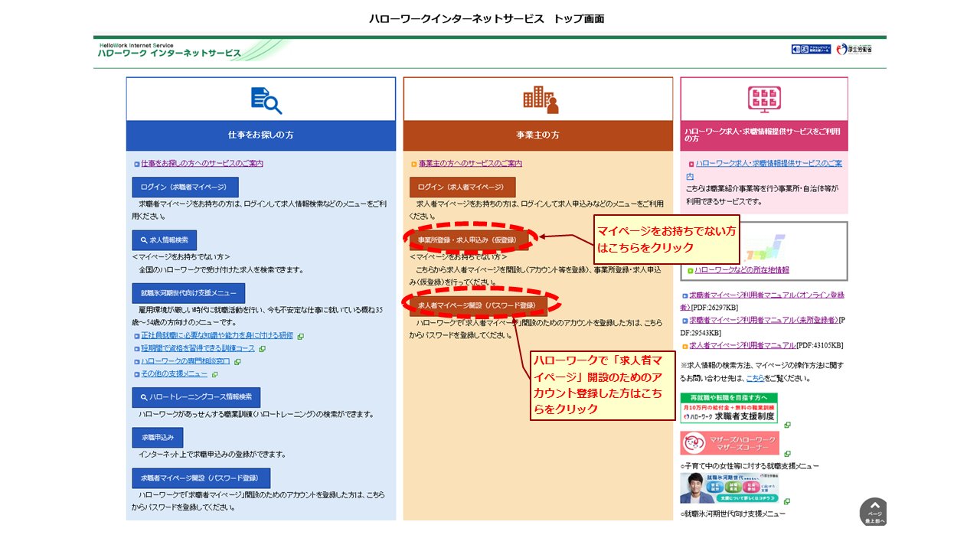Open ログイン（求職者マイページ） button
980x551 pixels.
(x=185, y=187)
